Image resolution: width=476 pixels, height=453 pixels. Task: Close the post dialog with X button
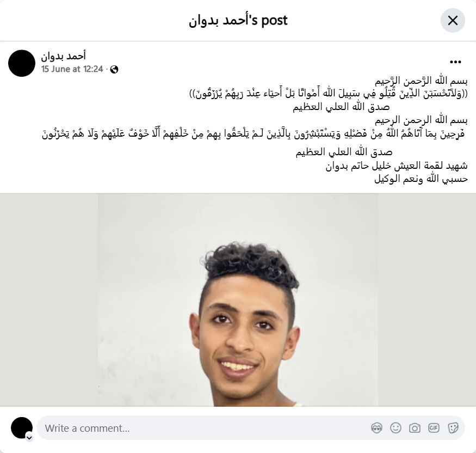click(x=453, y=20)
